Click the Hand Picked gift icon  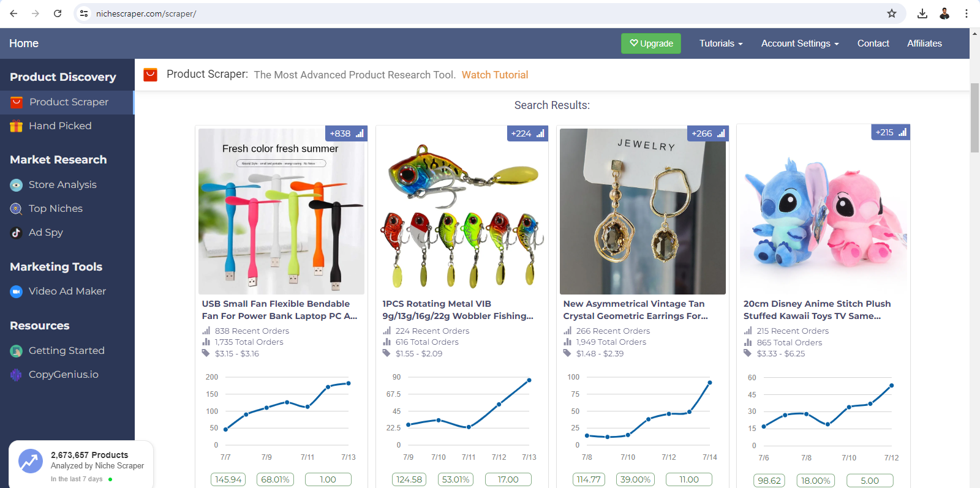(x=17, y=126)
